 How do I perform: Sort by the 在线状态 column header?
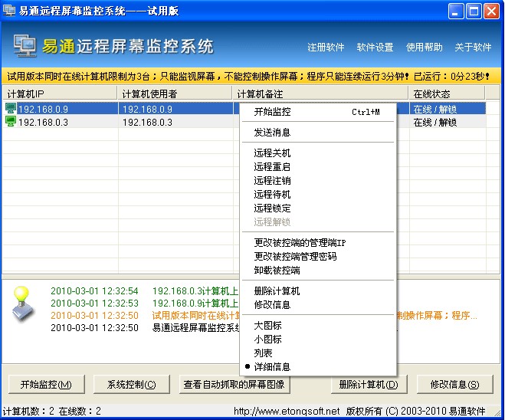tap(447, 94)
